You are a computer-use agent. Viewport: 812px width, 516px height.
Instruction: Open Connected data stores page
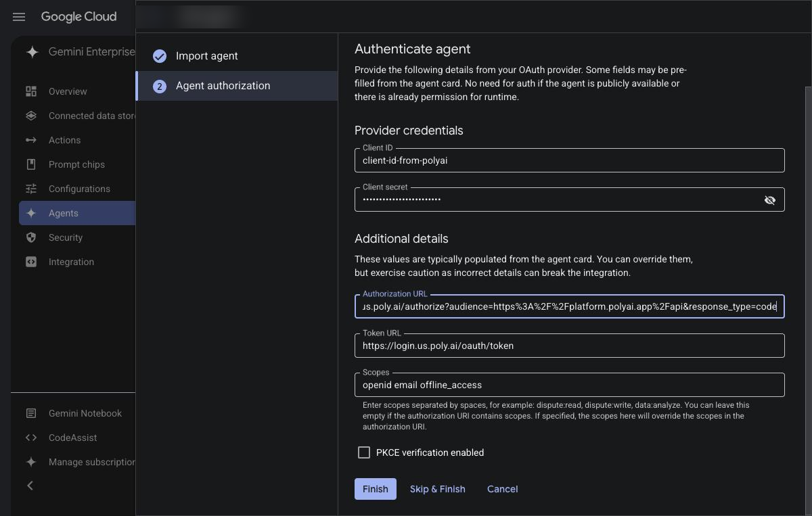point(77,116)
